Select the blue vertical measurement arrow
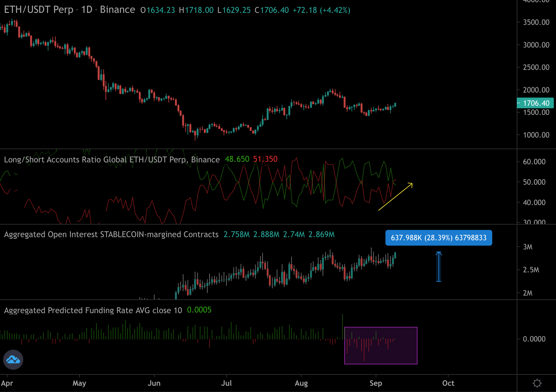Image resolution: width=556 pixels, height=392 pixels. pos(439,267)
